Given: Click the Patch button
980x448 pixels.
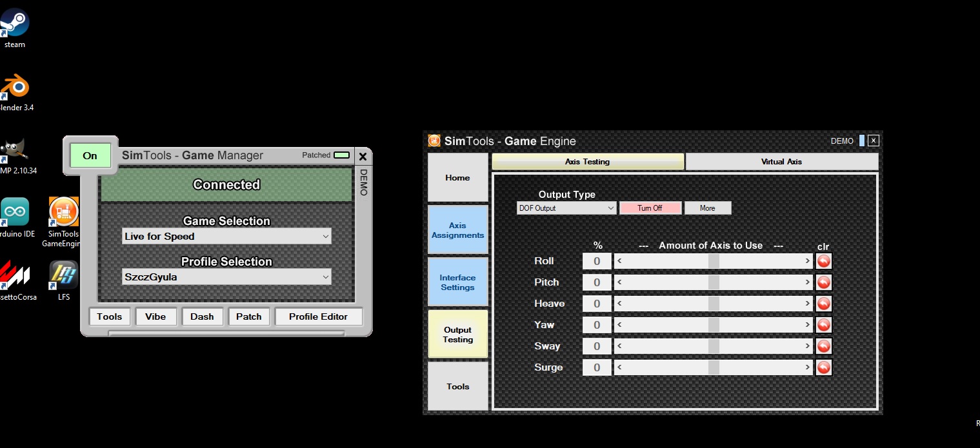Looking at the screenshot, I should click(x=248, y=317).
